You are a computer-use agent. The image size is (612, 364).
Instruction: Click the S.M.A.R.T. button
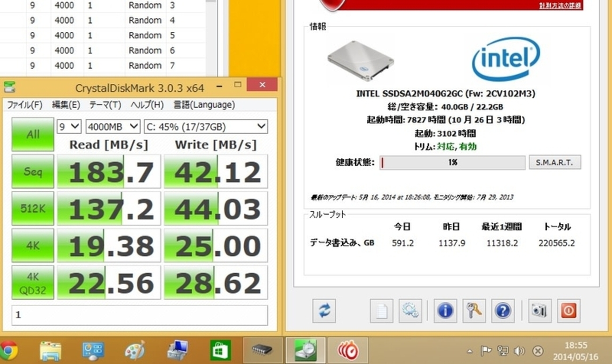[x=555, y=162]
